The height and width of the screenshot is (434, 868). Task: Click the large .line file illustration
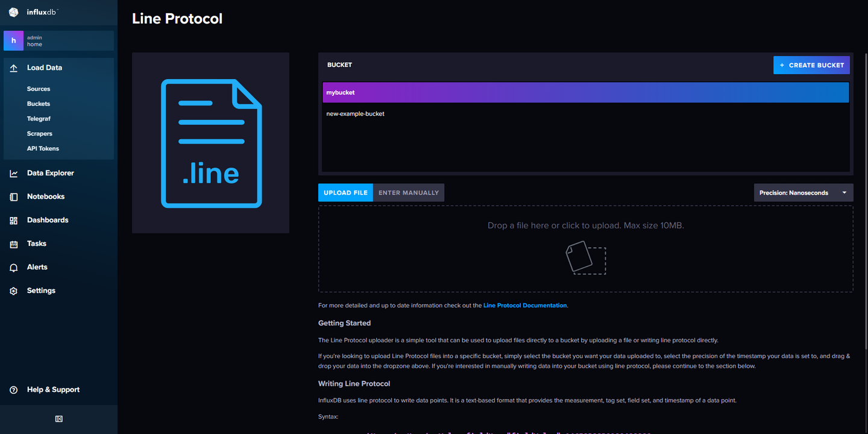211,143
